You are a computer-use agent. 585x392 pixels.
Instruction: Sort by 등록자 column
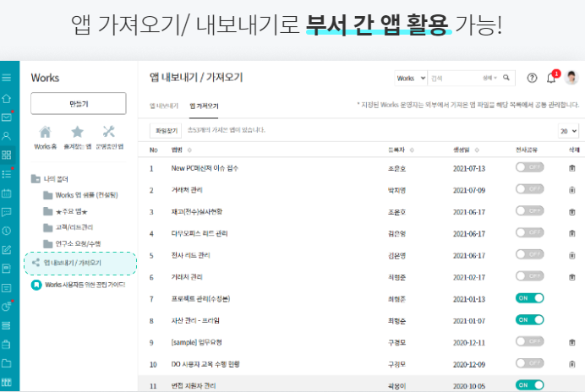click(401, 150)
